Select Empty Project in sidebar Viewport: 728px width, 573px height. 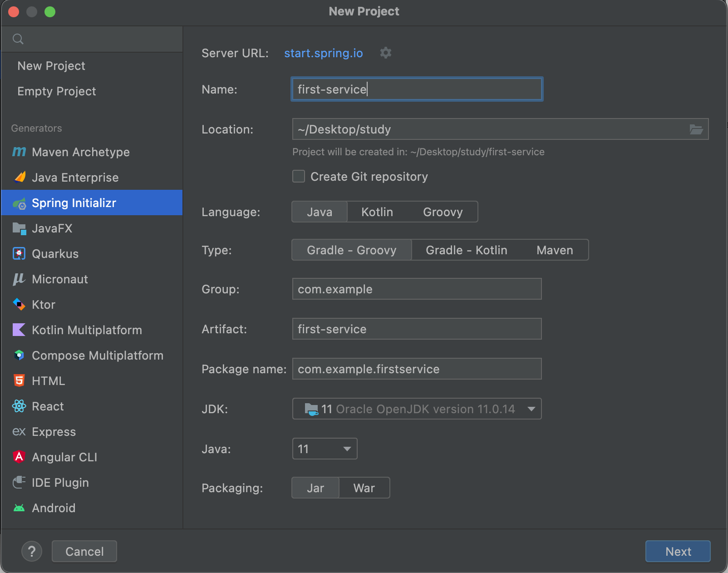pos(92,91)
